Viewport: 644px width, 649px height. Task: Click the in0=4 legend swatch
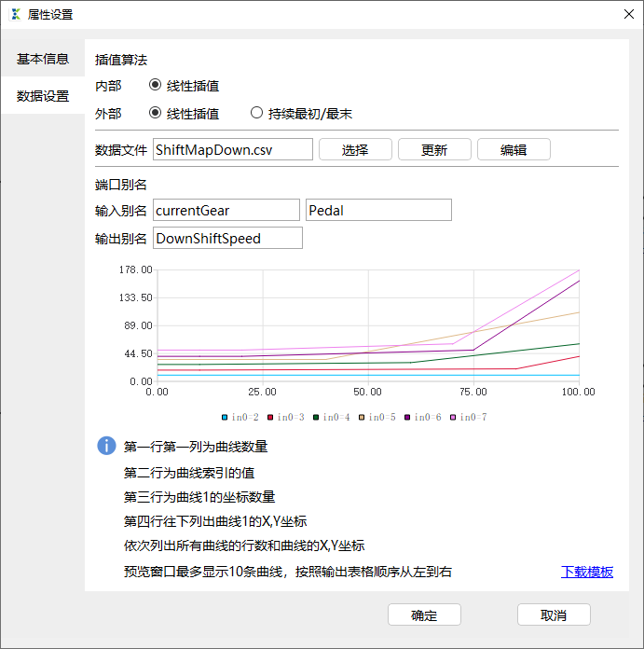[x=316, y=417]
